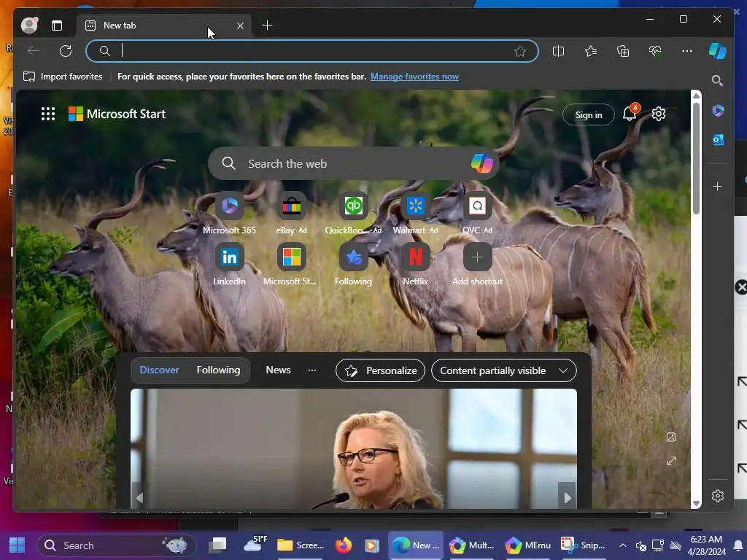Open a new tab with plus button
Screen dimensions: 747x560
tap(267, 26)
